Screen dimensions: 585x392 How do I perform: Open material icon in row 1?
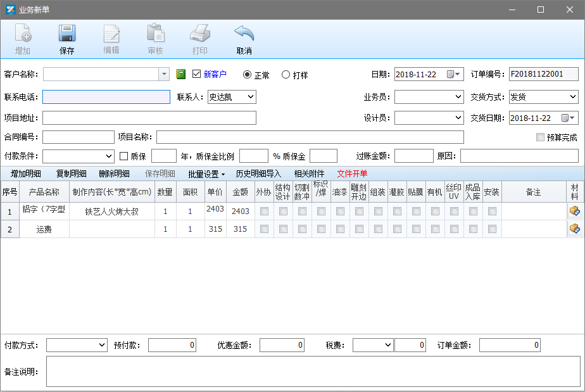[575, 212]
